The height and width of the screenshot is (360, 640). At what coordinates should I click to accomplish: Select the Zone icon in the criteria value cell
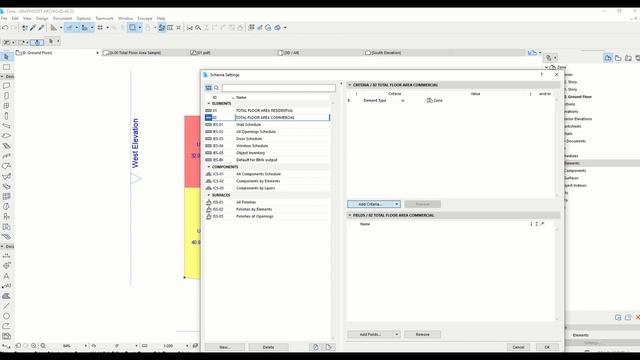(x=429, y=100)
